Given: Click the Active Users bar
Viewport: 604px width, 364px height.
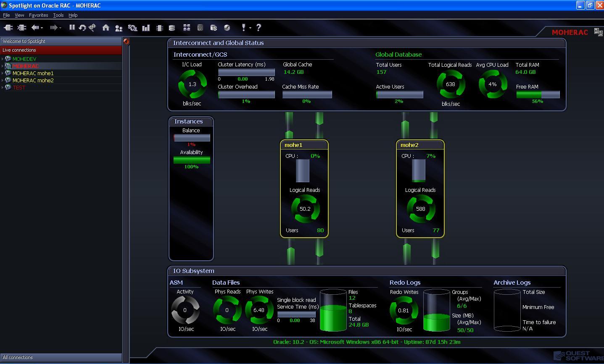Looking at the screenshot, I should coord(400,94).
